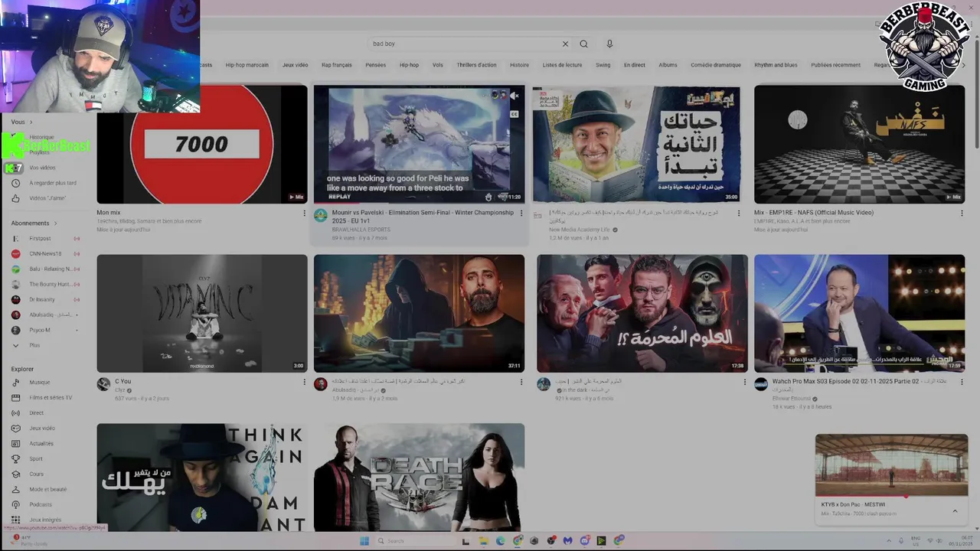This screenshot has width=980, height=551.
Task: Open the EMP1RE NAFS mix thumbnail
Action: [859, 144]
